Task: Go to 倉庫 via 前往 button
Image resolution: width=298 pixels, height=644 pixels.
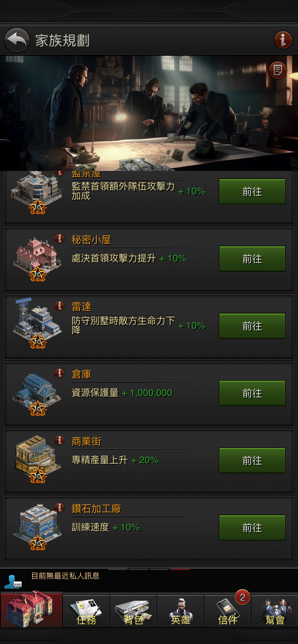Action: pos(252,393)
